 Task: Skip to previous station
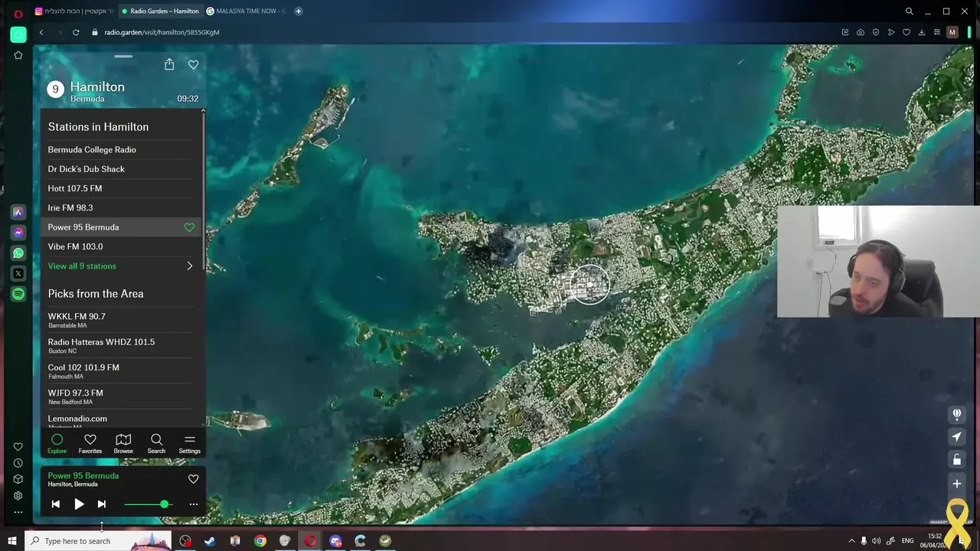pyautogui.click(x=55, y=504)
